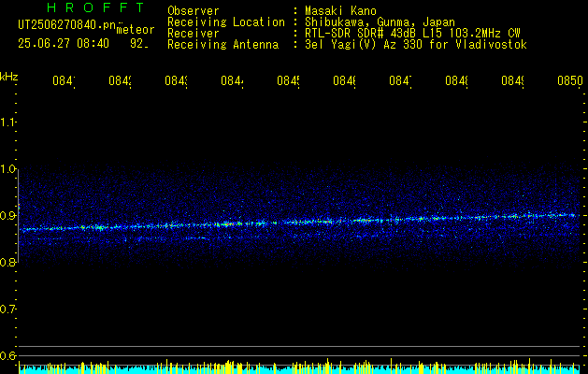Click the Observer label
This screenshot has height=374, width=588.
(194, 11)
